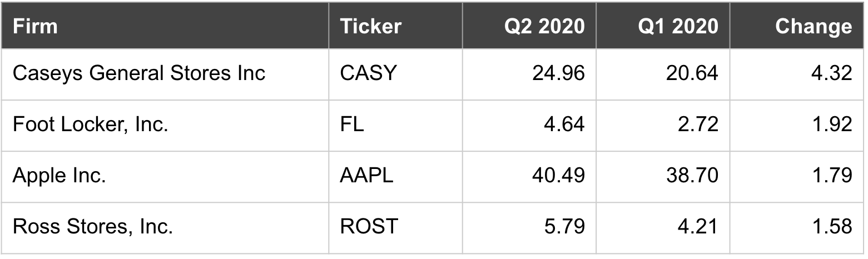Select the Foot Locker, Inc. cell
Image resolution: width=868 pixels, height=259 pixels.
(90, 124)
